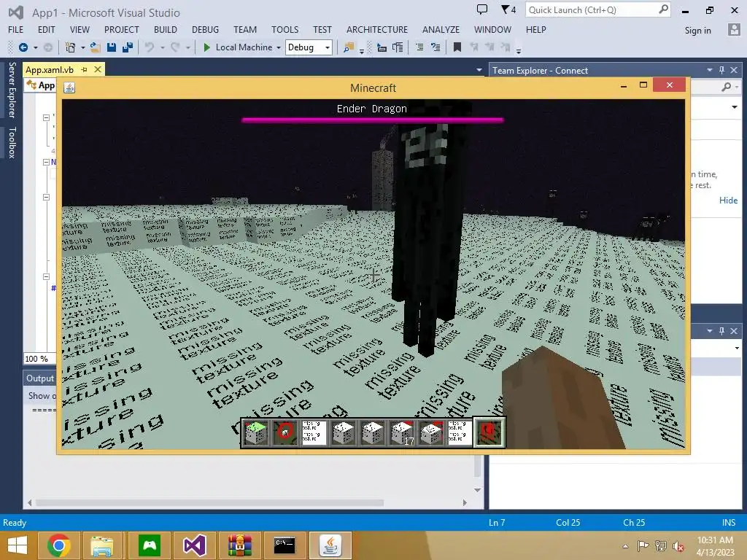The width and height of the screenshot is (747, 560).
Task: Open dropdown arrow next to Local Machine
Action: coord(279,47)
